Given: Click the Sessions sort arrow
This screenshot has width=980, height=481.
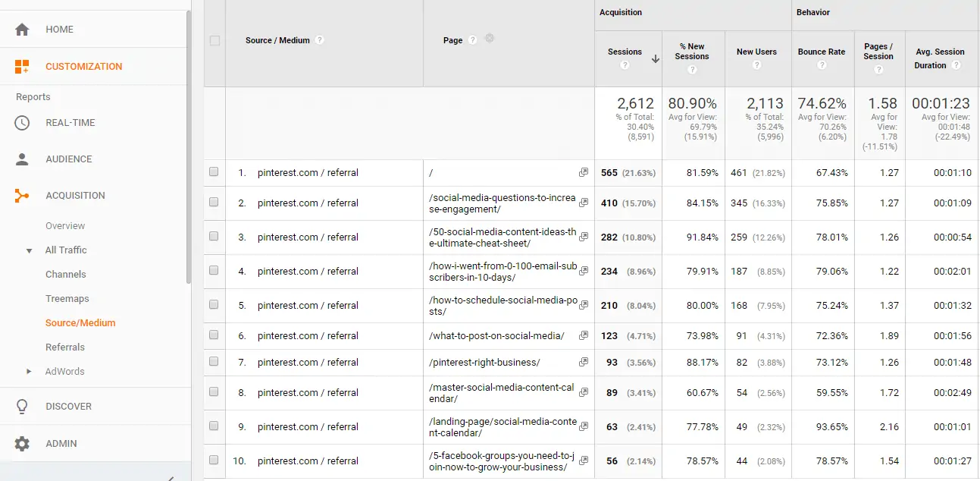Looking at the screenshot, I should (655, 58).
